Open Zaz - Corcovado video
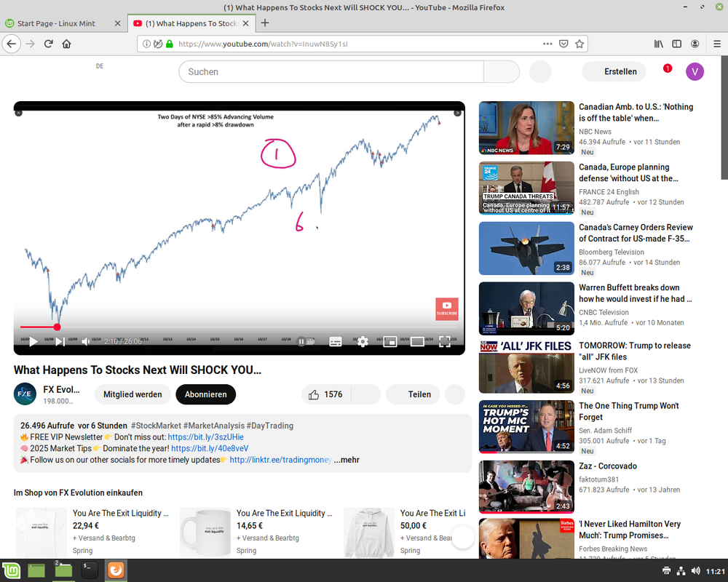Image resolution: width=728 pixels, height=582 pixels. [526, 487]
